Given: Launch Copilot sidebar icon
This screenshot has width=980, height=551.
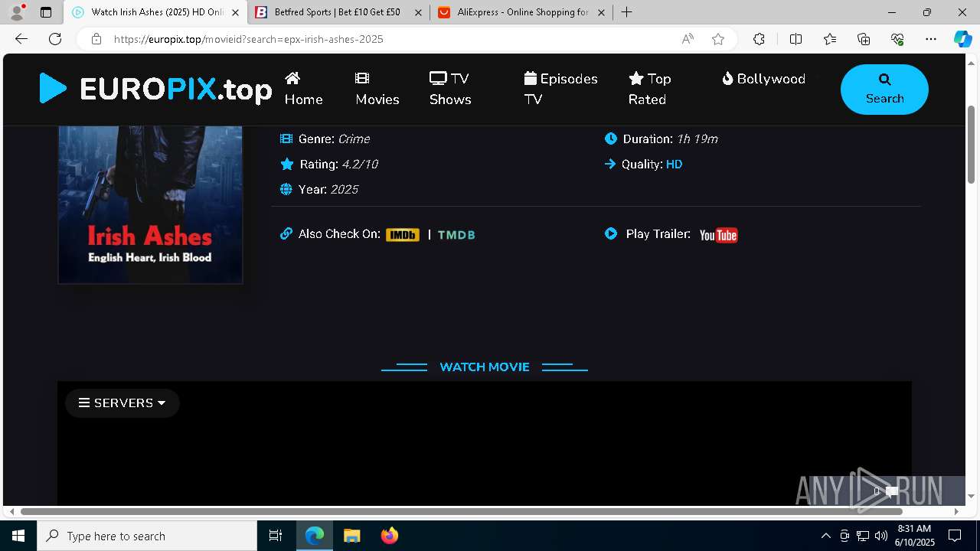Looking at the screenshot, I should click(x=962, y=39).
